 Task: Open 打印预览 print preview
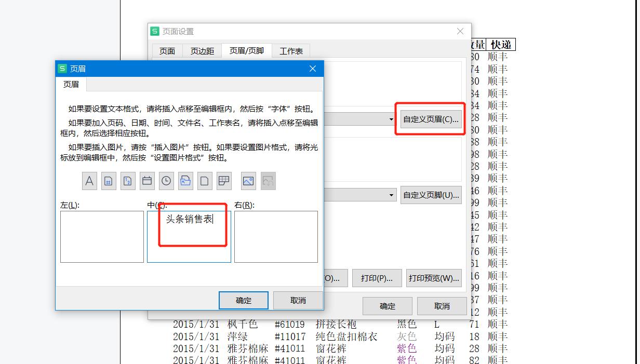click(434, 278)
